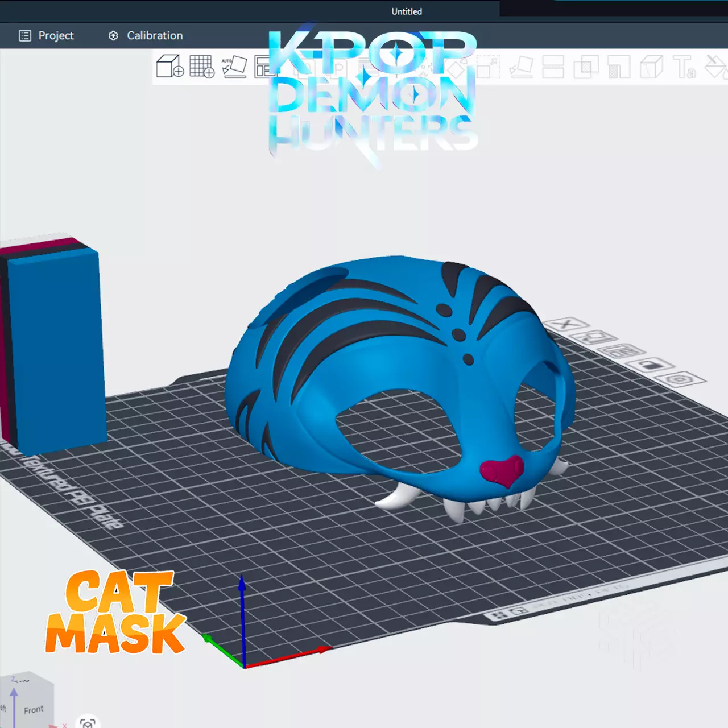This screenshot has height=728, width=728.
Task: Select the Seam painting tool
Action: coord(651,67)
